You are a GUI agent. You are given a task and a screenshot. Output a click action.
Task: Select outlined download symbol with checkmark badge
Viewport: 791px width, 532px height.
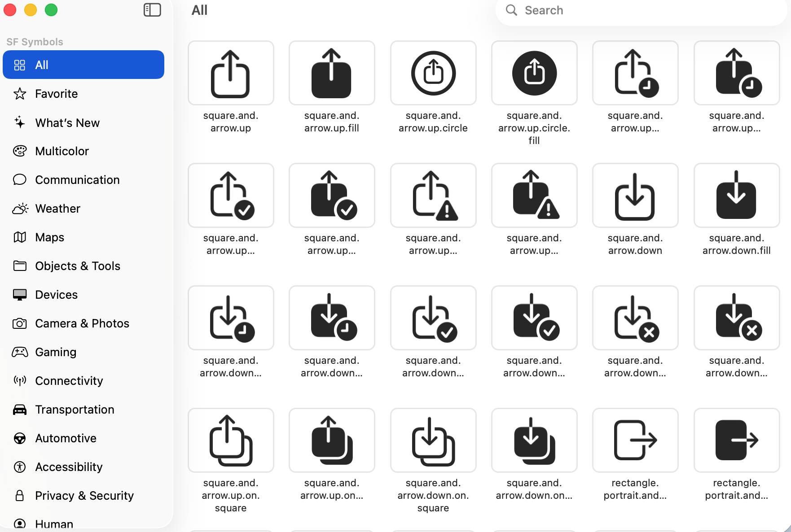433,318
